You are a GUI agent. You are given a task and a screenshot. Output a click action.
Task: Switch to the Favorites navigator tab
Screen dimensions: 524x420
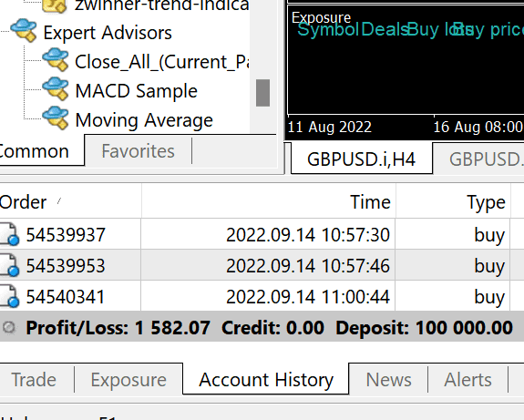[x=138, y=151]
